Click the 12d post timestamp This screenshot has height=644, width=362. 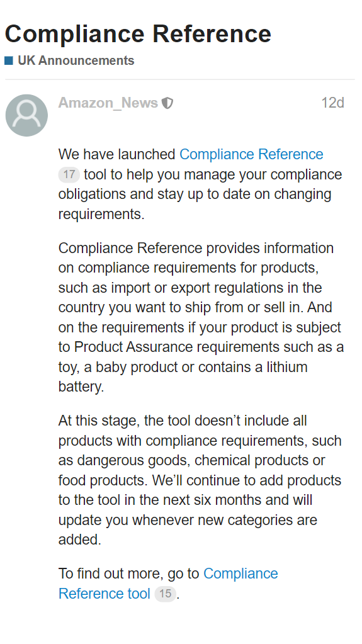(x=332, y=103)
